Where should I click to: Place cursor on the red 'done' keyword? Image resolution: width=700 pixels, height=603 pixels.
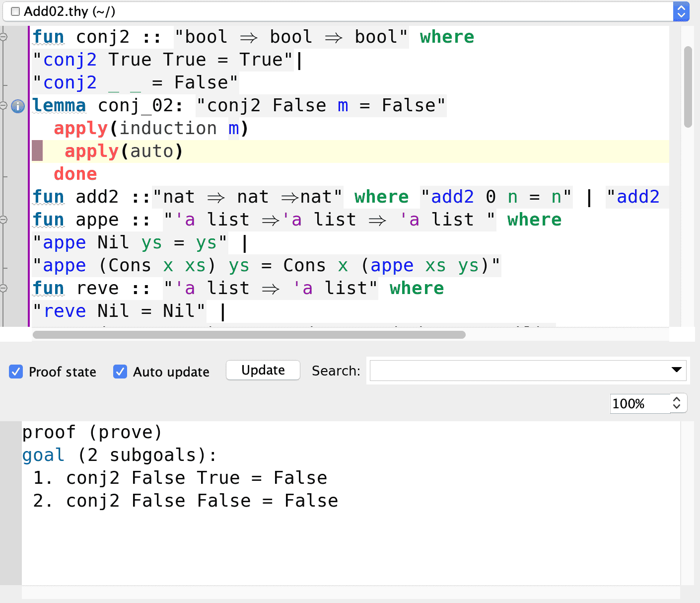[75, 174]
